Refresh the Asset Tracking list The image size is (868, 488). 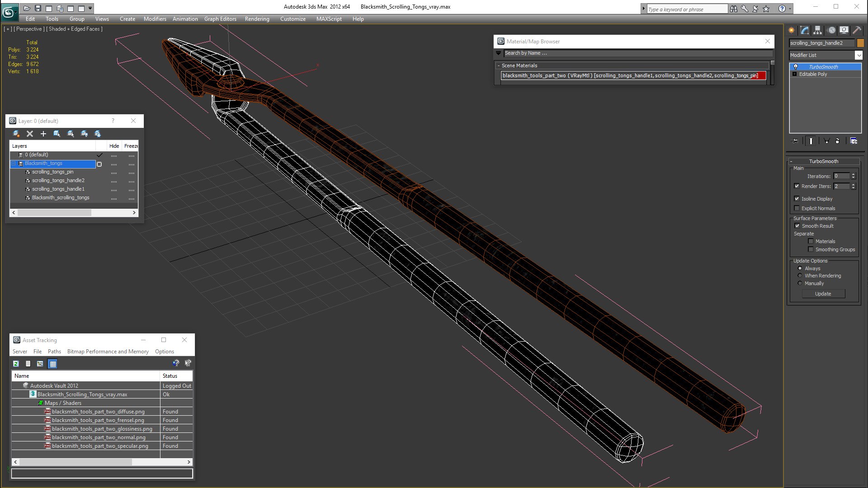click(16, 364)
